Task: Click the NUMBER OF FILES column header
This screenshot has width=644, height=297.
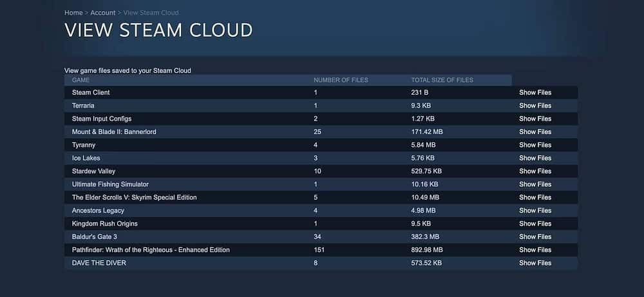Action: tap(341, 80)
